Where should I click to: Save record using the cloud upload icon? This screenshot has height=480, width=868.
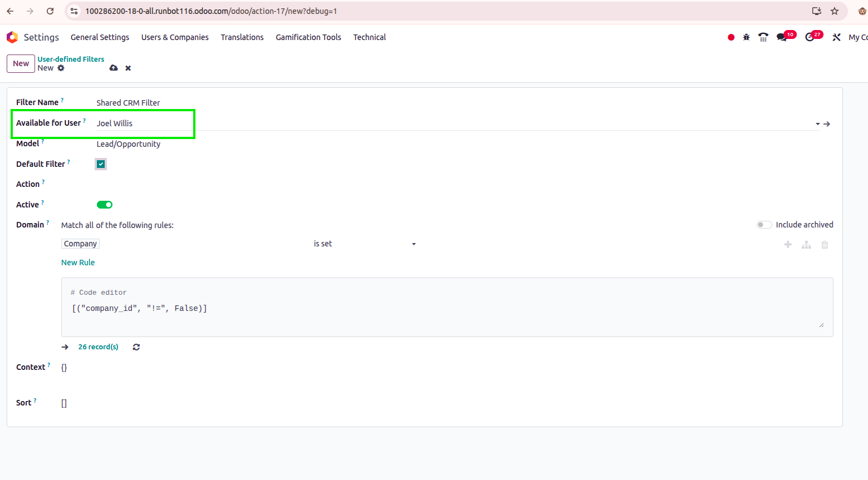click(x=114, y=68)
